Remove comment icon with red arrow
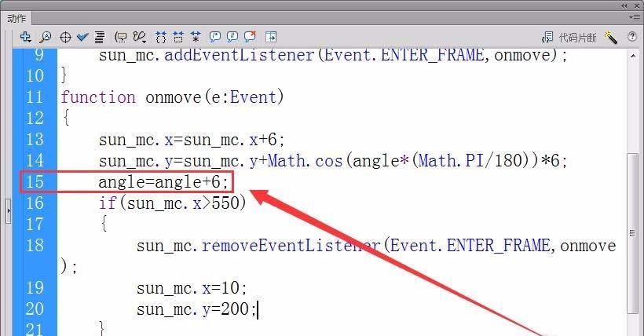Image resolution: width=644 pixels, height=336 pixels. tap(250, 37)
